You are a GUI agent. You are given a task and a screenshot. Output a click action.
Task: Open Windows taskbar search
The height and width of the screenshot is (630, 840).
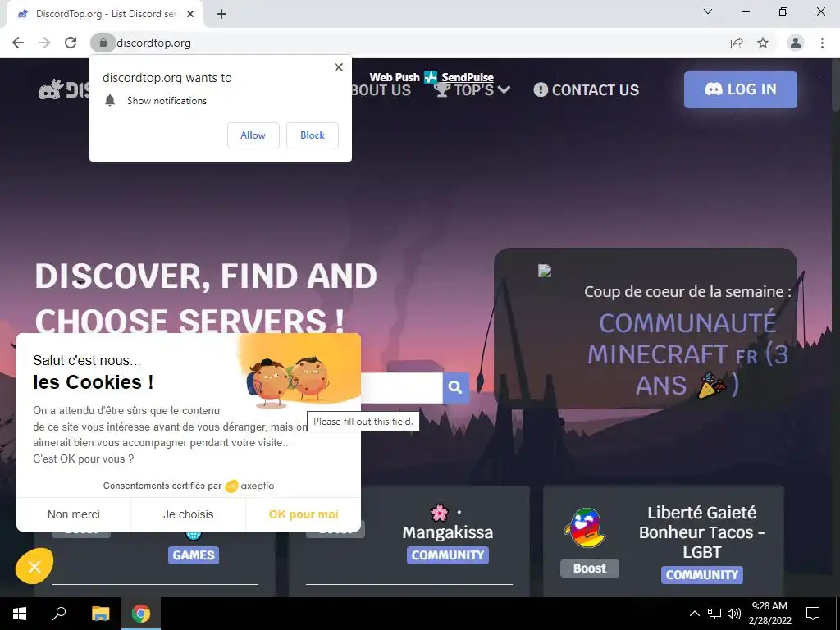59,614
